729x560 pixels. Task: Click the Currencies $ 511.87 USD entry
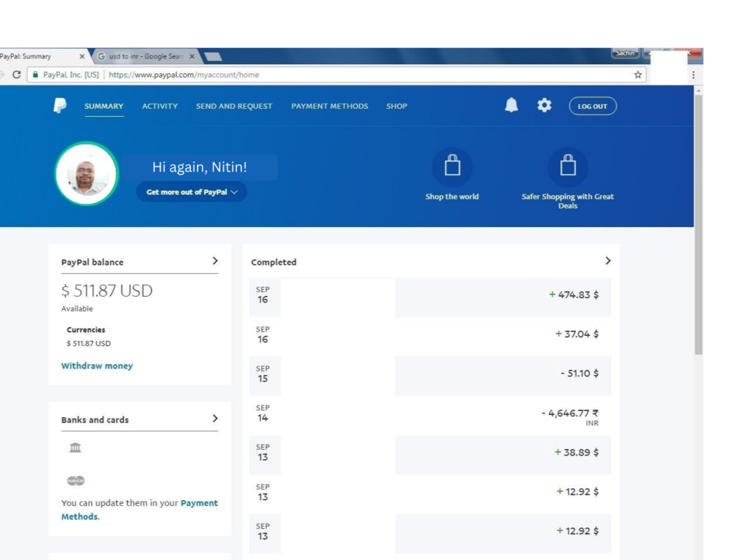88,344
